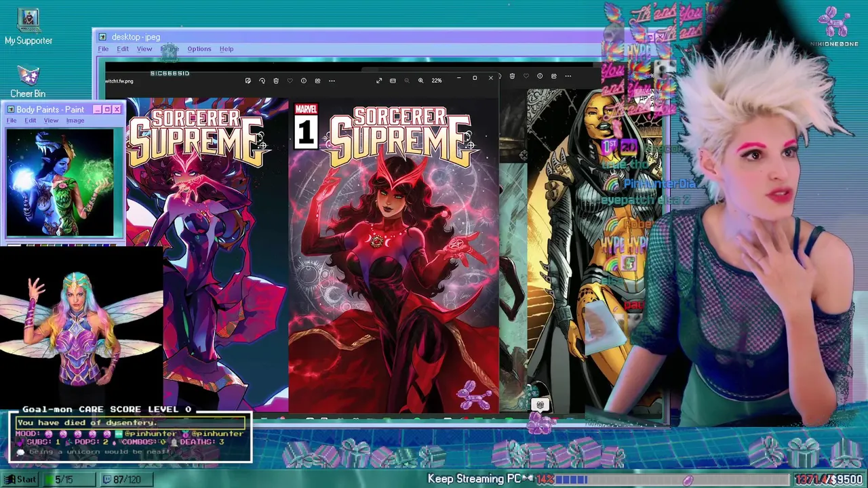Favorite the image with heart icon in witch1 viewer
Screen dimensions: 868x488
click(290, 81)
